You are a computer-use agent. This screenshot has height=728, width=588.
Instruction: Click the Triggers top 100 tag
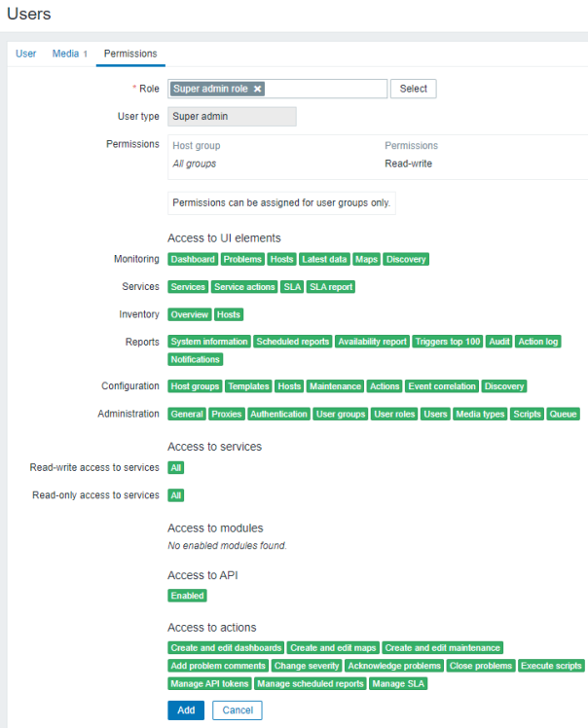pyautogui.click(x=448, y=342)
